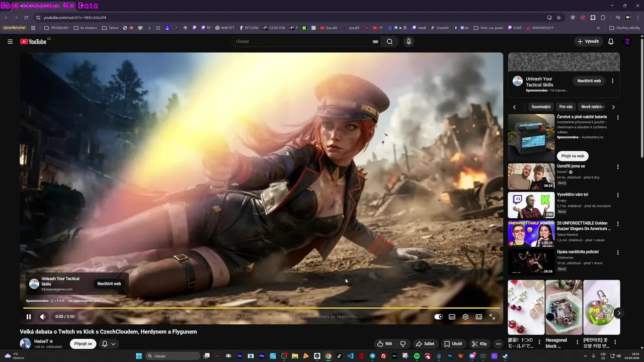
Task: Mute the video with the volume icon
Action: 43,317
